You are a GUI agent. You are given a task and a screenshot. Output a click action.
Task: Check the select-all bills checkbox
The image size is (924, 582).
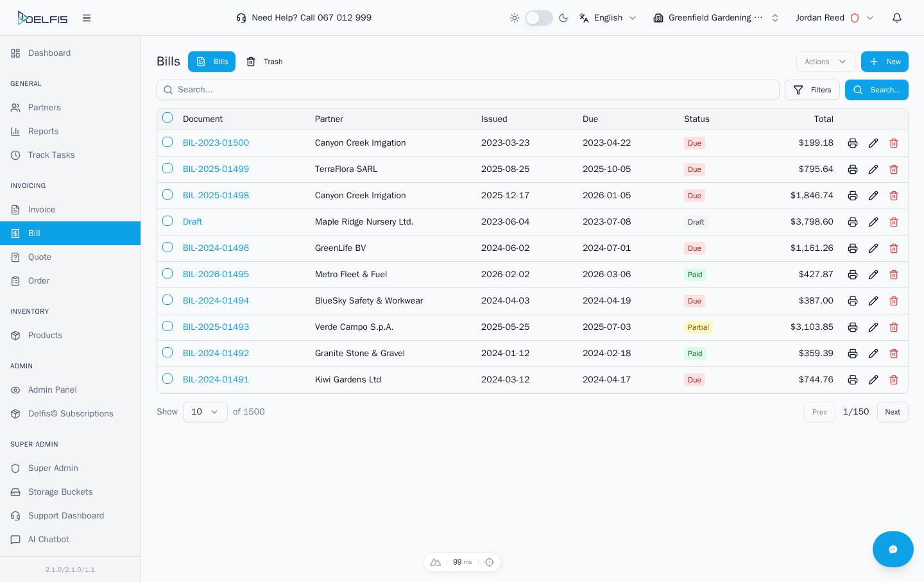click(167, 118)
